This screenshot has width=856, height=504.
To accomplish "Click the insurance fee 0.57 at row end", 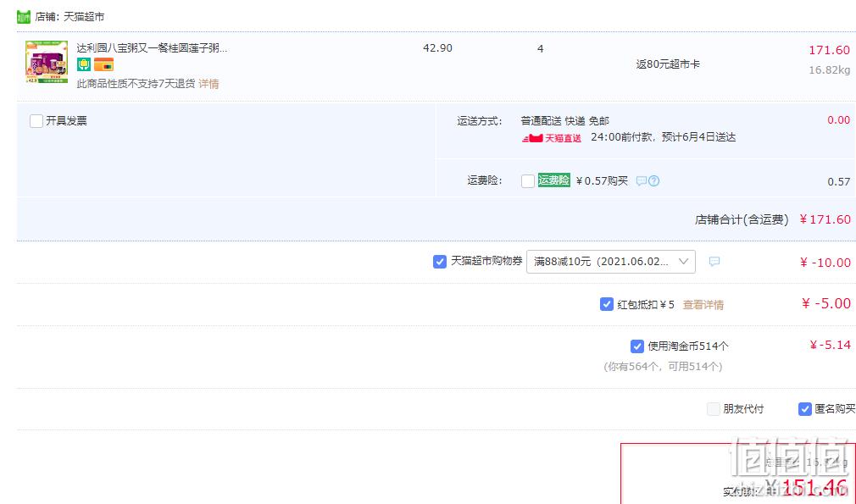I will (x=839, y=181).
